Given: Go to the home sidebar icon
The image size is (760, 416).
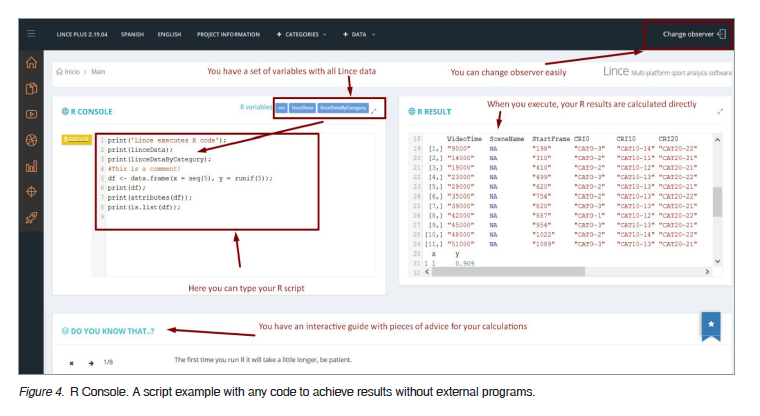Looking at the screenshot, I should (31, 62).
